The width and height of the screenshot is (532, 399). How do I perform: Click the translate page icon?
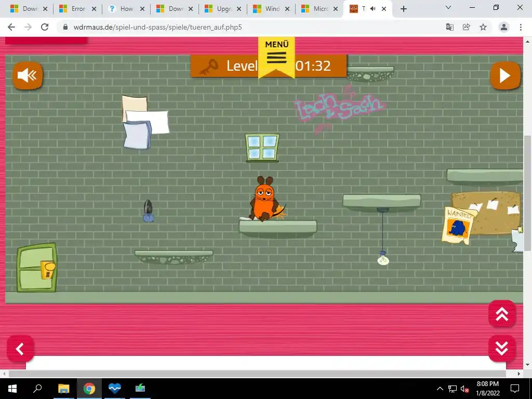tap(450, 27)
